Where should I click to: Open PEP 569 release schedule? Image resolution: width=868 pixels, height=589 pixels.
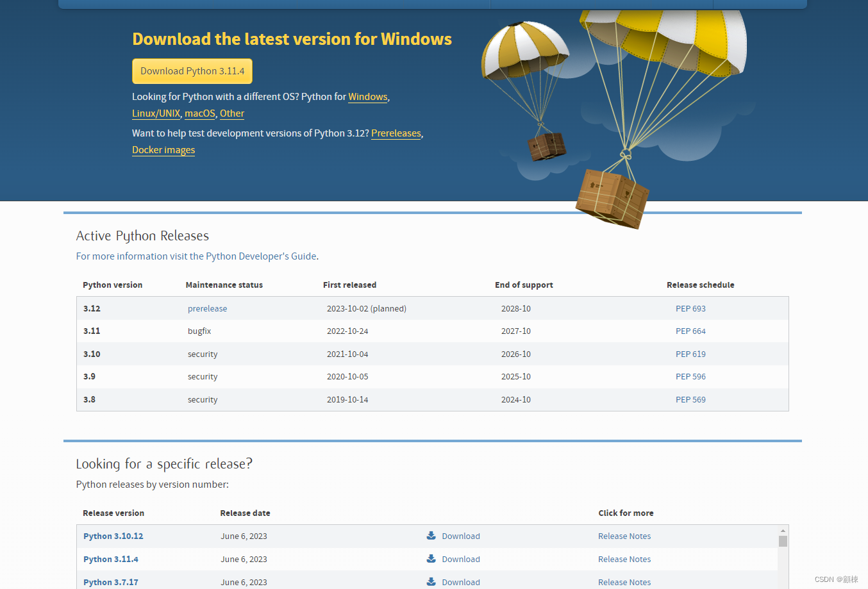tap(690, 399)
